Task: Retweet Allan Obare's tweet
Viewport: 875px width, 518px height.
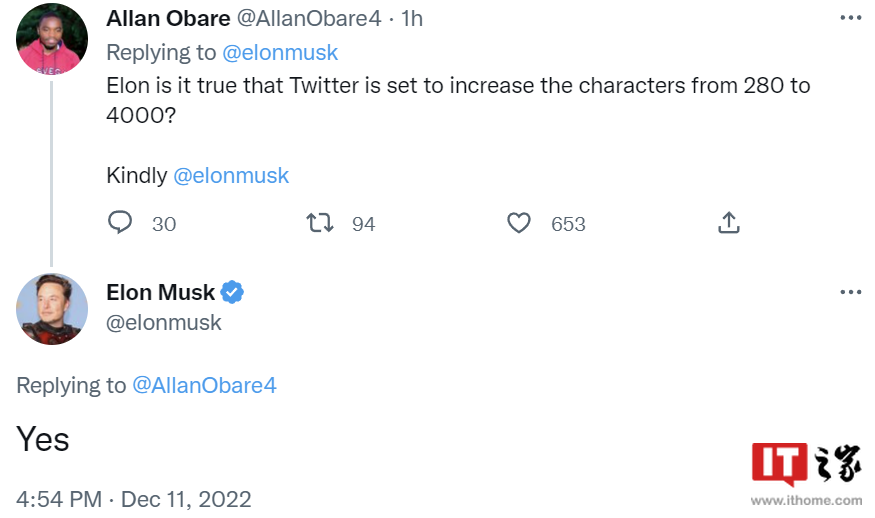Action: pos(320,223)
